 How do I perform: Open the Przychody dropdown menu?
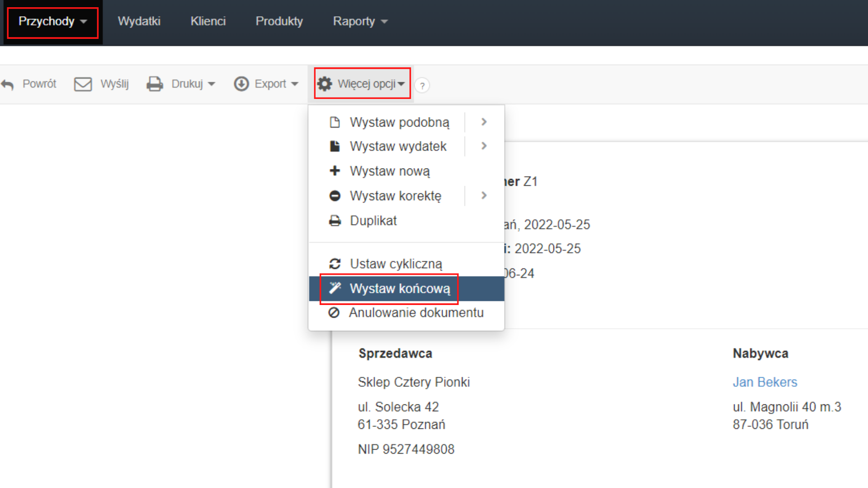[52, 22]
